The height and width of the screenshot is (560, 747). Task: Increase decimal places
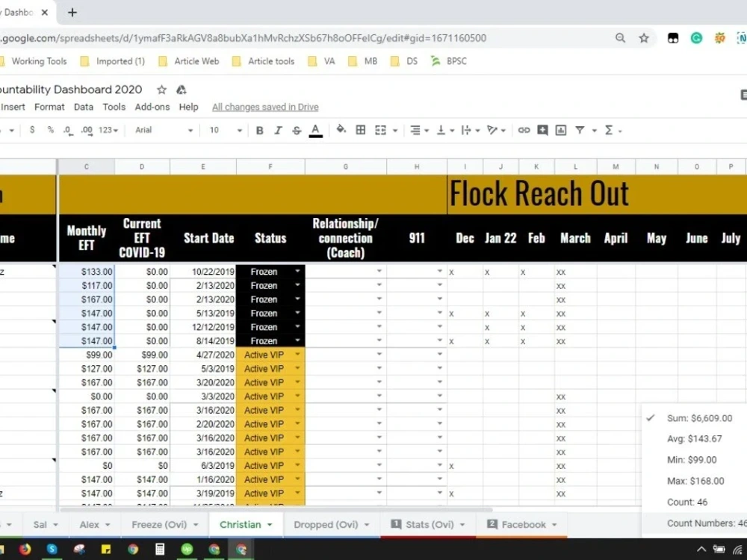pyautogui.click(x=87, y=131)
